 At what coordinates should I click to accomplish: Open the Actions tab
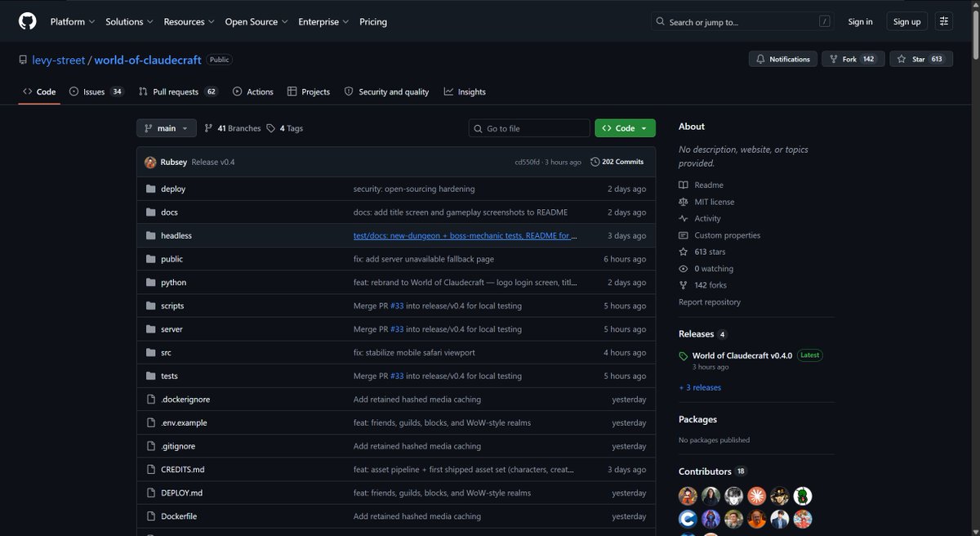point(253,92)
